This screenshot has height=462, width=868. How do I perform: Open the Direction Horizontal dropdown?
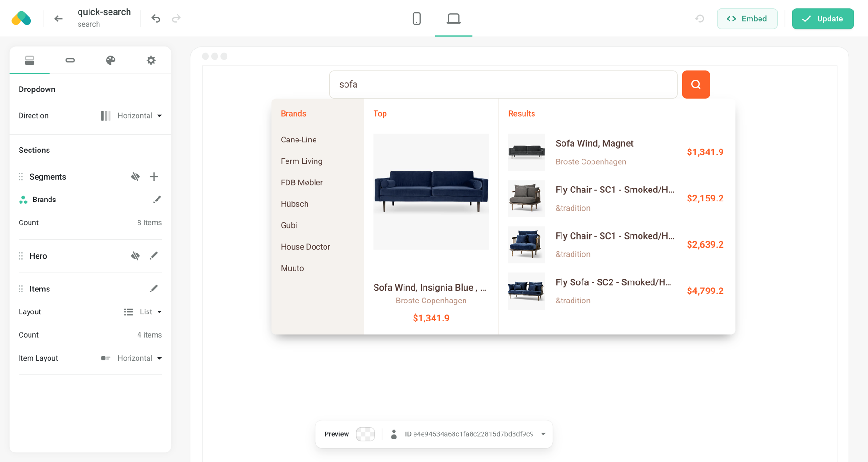(x=131, y=116)
